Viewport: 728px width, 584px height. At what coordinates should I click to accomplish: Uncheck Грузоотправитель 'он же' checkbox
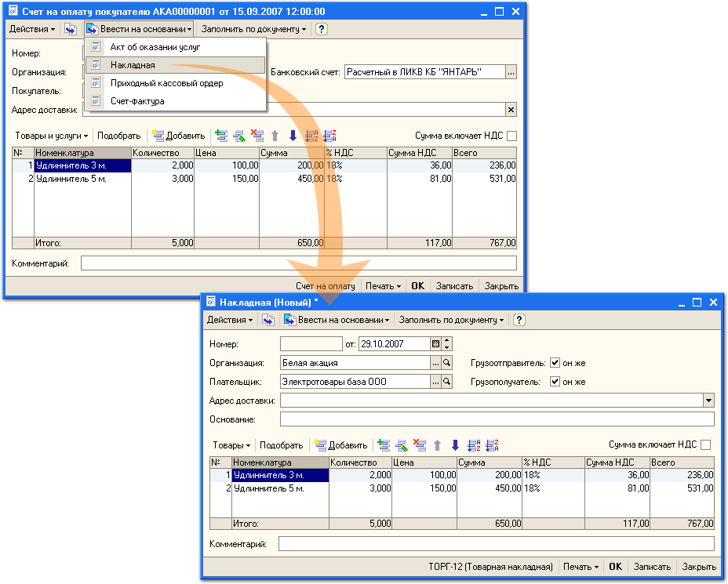click(x=555, y=363)
